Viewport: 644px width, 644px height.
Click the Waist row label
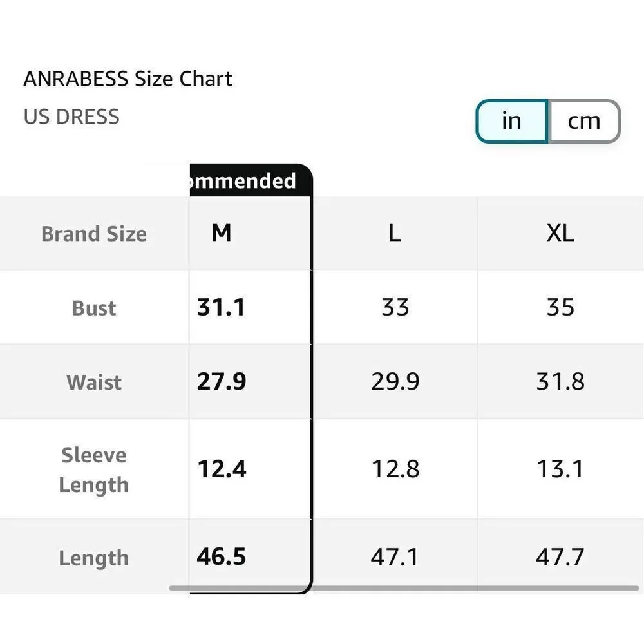[94, 382]
